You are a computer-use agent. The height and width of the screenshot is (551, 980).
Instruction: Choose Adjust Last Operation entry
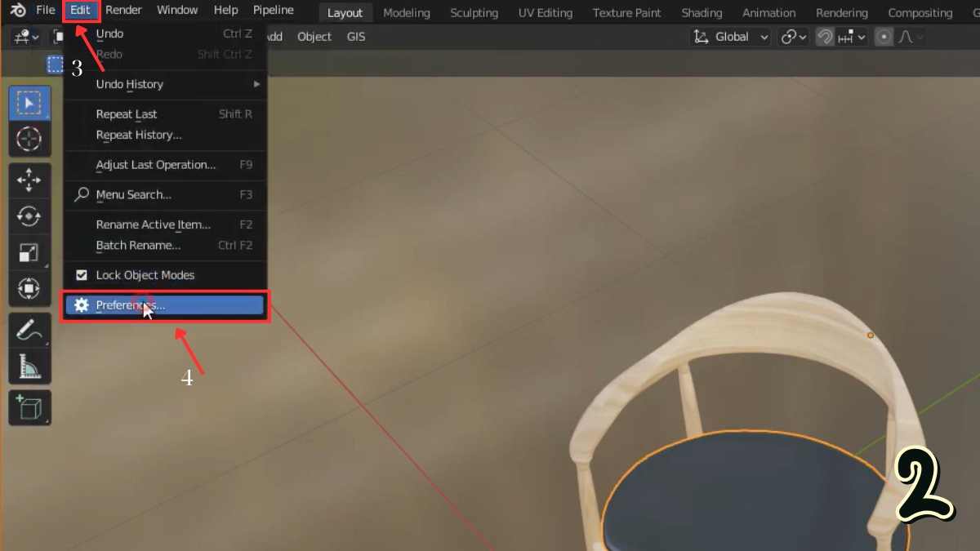pyautogui.click(x=164, y=165)
